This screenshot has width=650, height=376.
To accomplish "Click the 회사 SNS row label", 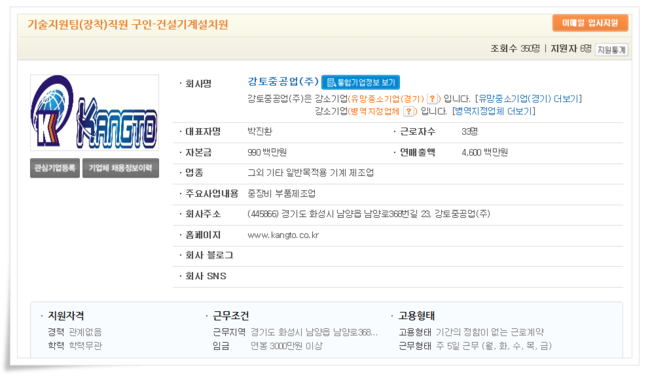I will click(206, 276).
